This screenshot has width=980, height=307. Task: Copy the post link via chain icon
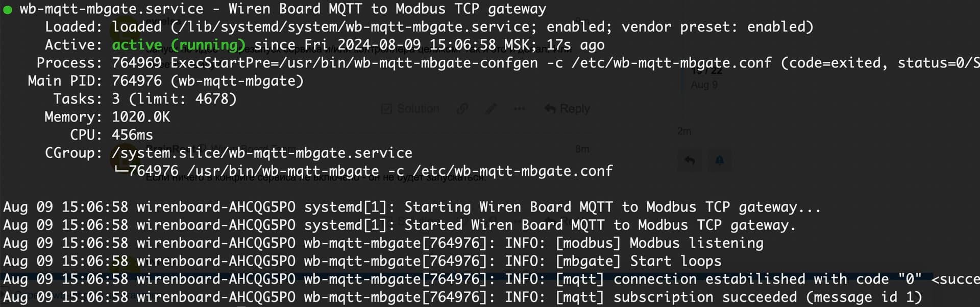pos(462,109)
